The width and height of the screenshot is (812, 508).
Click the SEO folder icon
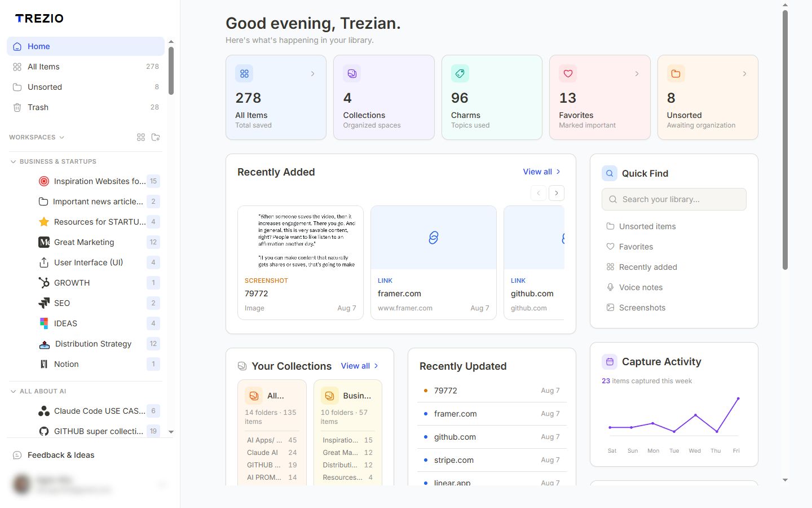point(44,303)
